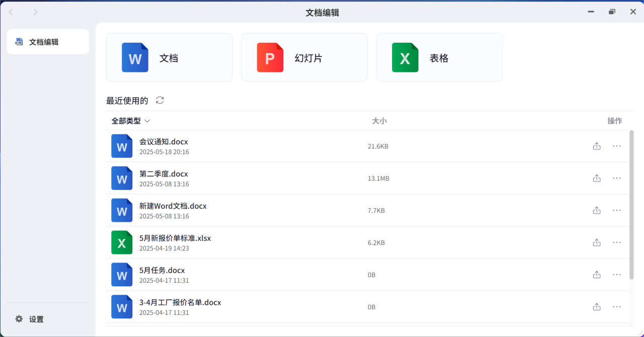This screenshot has height=337, width=644.
Task: Click the back navigation arrow
Action: (x=11, y=12)
